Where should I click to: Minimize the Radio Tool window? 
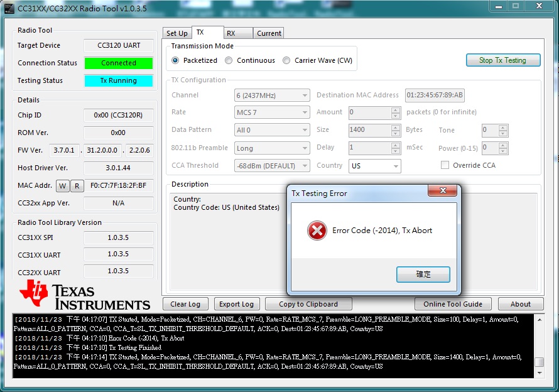[499, 6]
